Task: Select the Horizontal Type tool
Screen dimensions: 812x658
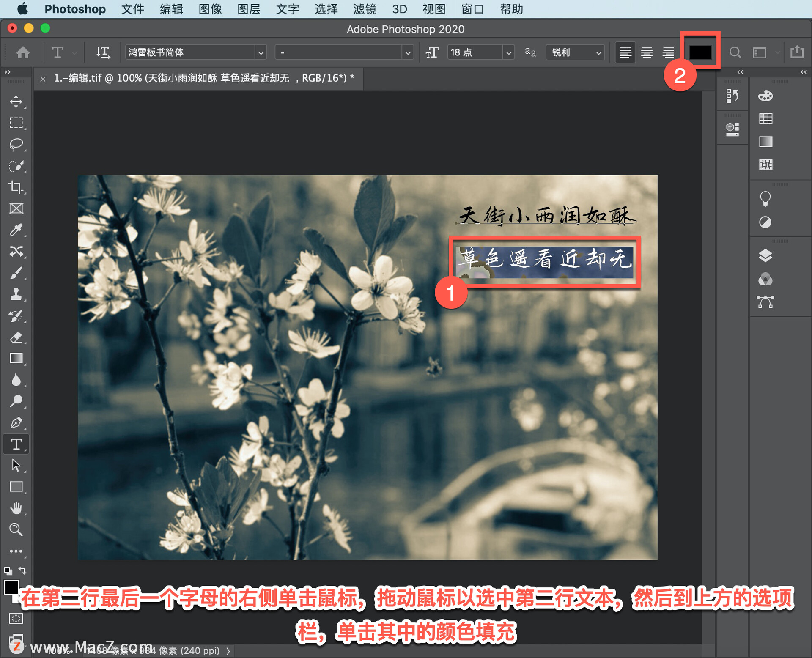Action: click(x=16, y=444)
